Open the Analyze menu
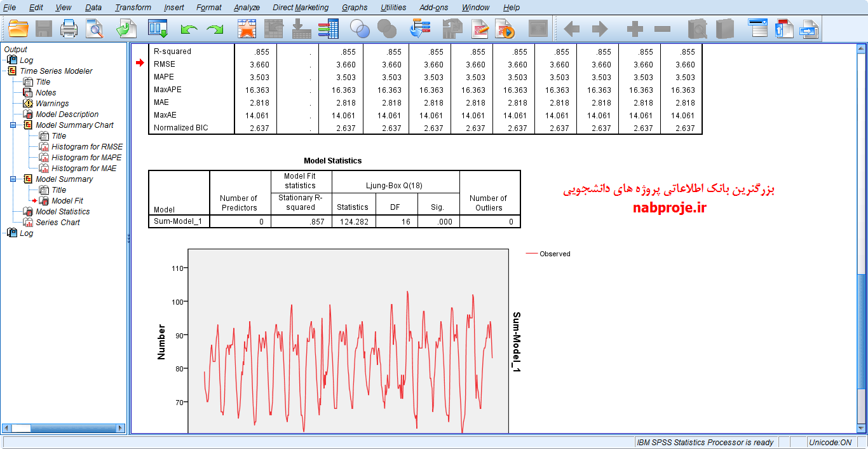This screenshot has height=449, width=868. point(247,8)
